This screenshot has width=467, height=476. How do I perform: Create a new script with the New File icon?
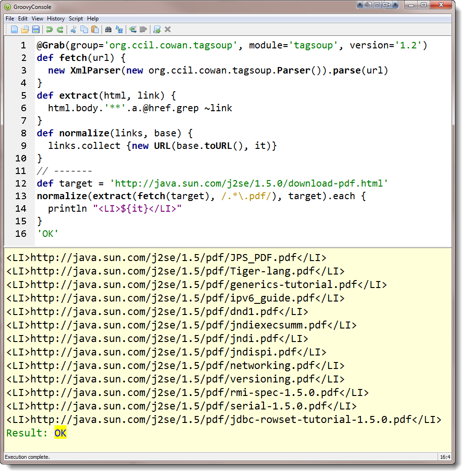point(14,29)
